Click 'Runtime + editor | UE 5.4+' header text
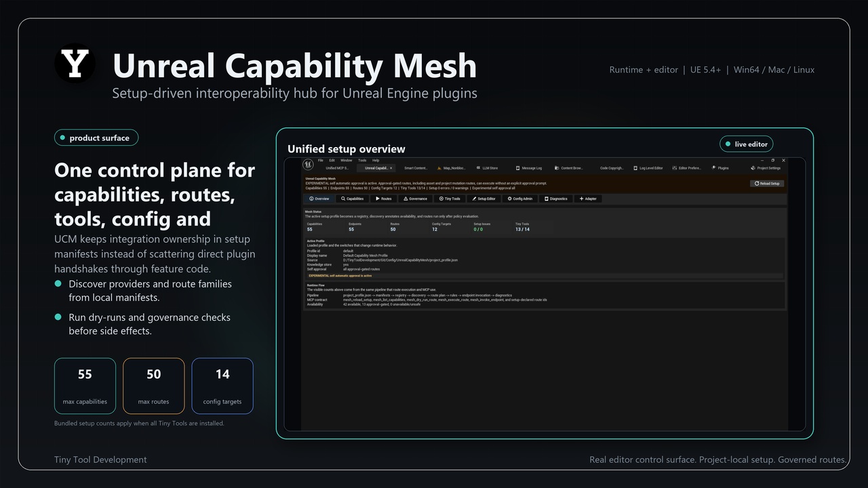Viewport: 868px width, 488px height. [665, 70]
